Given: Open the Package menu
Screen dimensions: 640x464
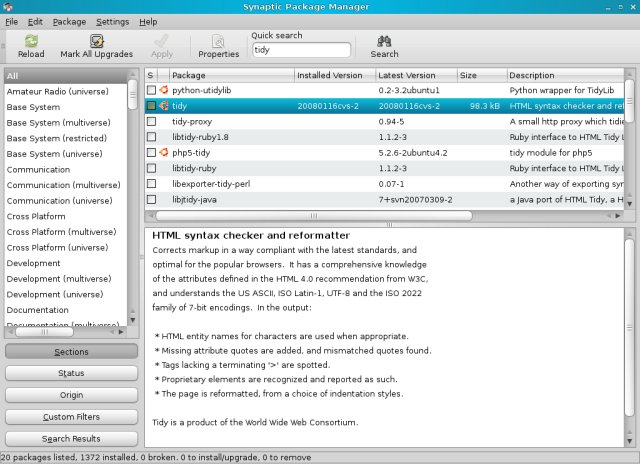Looking at the screenshot, I should click(69, 21).
